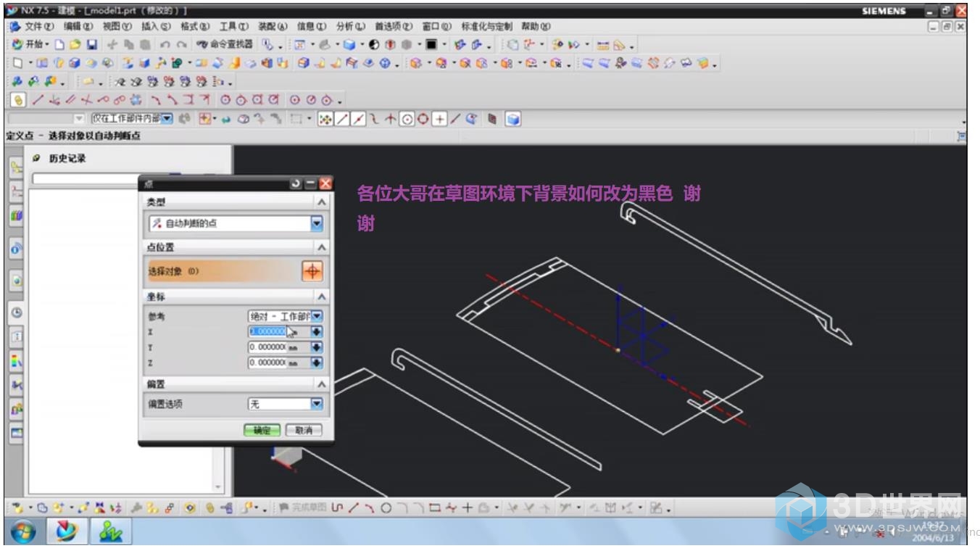Toggle the intersection snap option

click(391, 119)
